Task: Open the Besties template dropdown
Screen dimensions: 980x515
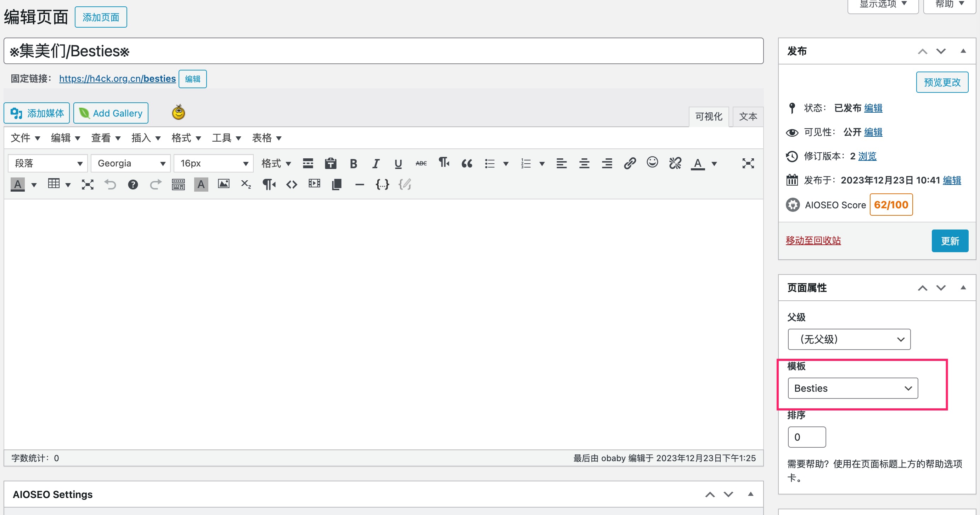Action: pyautogui.click(x=852, y=388)
